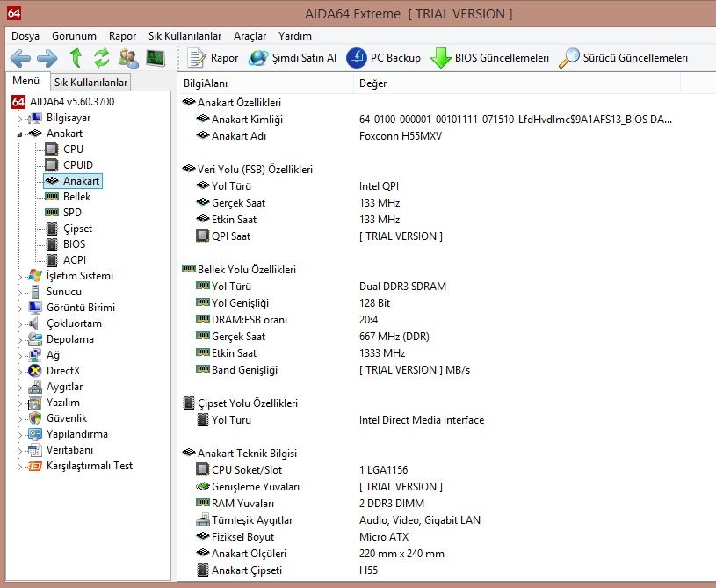Open the system monitor graph icon
Image resolution: width=716 pixels, height=588 pixels.
pyautogui.click(x=155, y=58)
